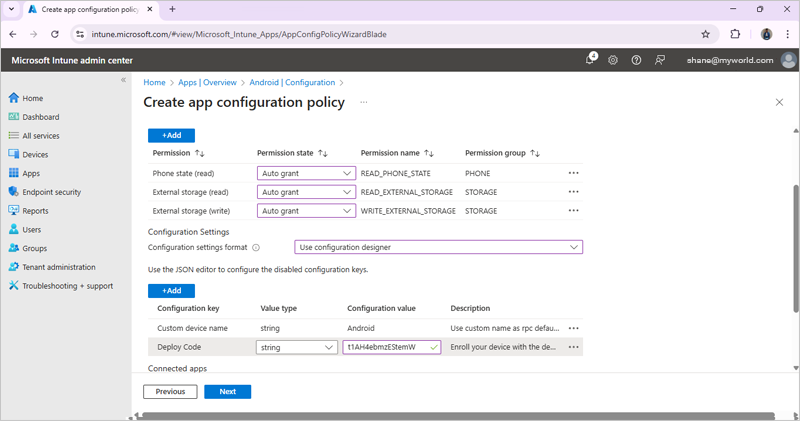Open more options for Phone state row

[573, 173]
